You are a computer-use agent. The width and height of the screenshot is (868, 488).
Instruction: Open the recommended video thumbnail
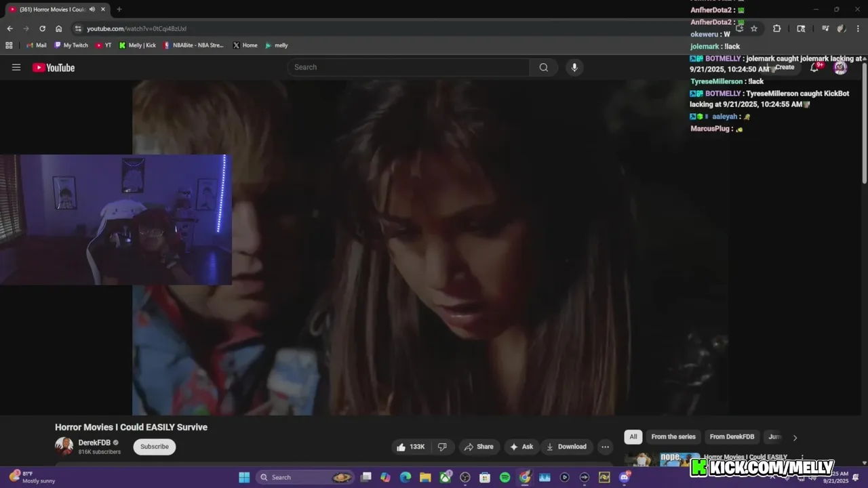click(662, 460)
